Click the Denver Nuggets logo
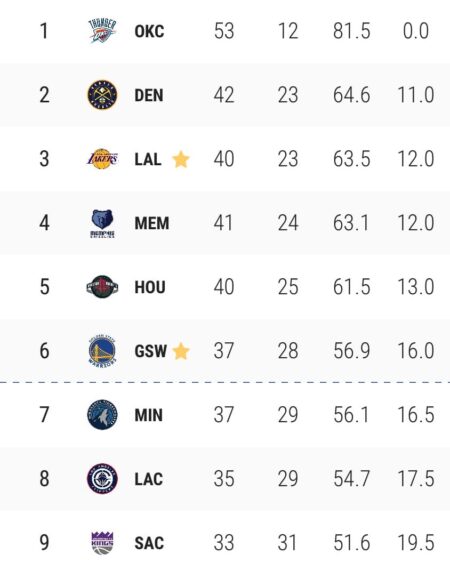 coord(102,95)
